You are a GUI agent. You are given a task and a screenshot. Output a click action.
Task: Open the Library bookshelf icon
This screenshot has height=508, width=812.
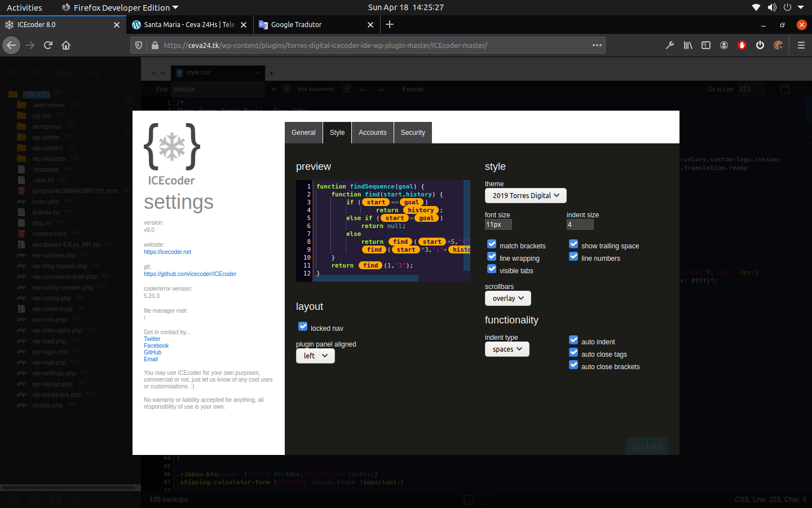coord(688,45)
